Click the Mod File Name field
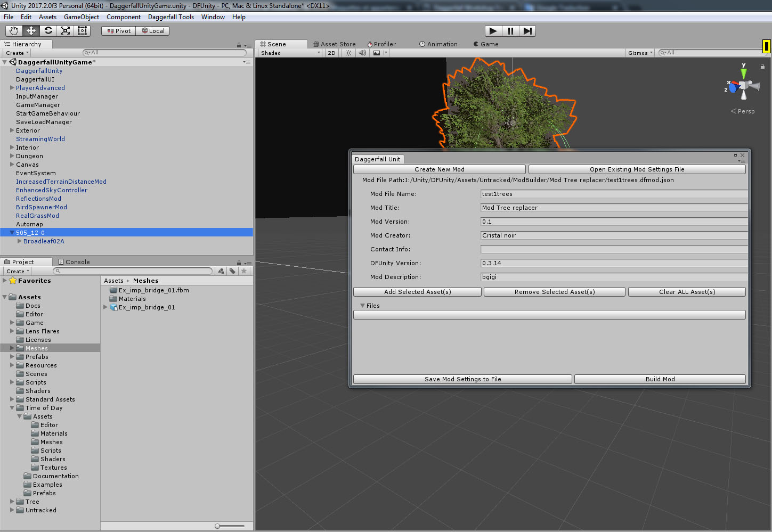The height and width of the screenshot is (532, 772). coord(614,194)
